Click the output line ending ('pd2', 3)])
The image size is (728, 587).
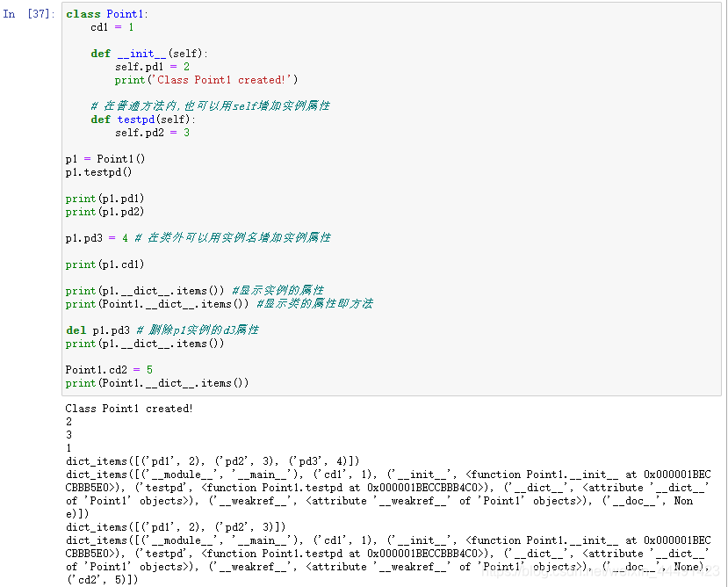click(x=176, y=527)
